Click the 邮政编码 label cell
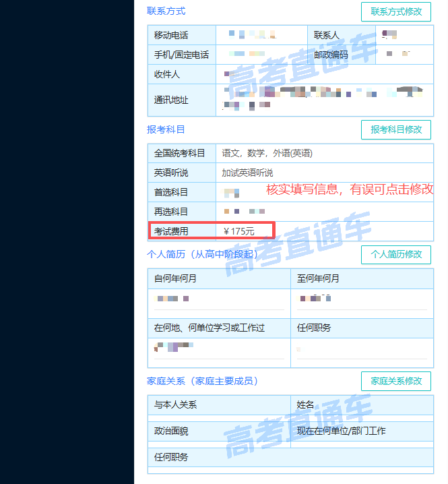 pyautogui.click(x=342, y=55)
